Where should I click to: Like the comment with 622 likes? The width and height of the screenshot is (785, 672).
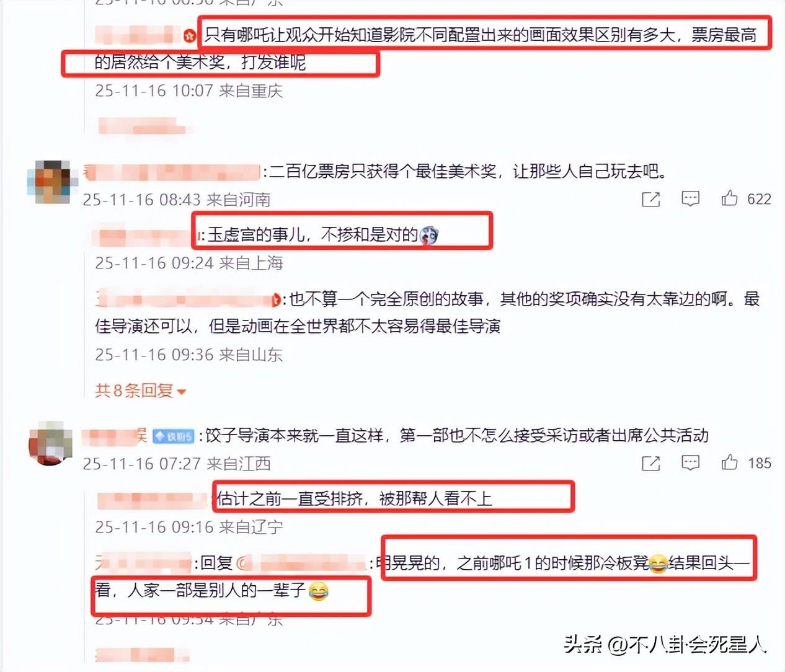coord(729,198)
